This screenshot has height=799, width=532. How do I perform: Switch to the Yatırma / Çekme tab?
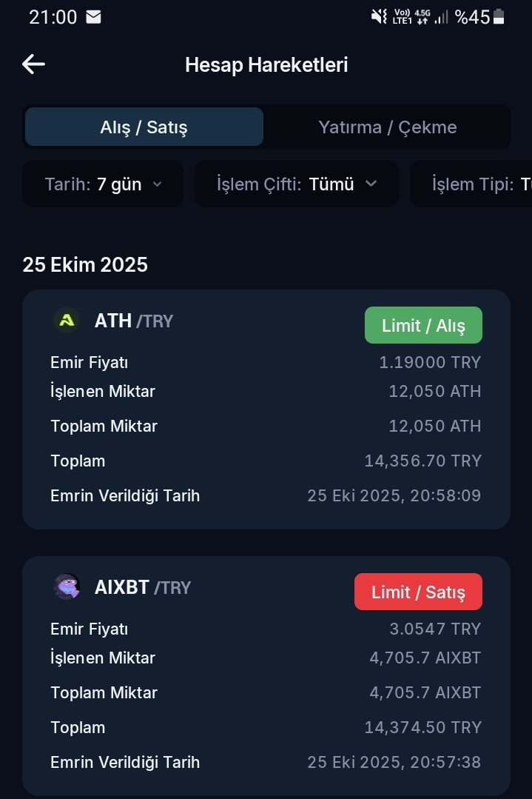pyautogui.click(x=387, y=127)
